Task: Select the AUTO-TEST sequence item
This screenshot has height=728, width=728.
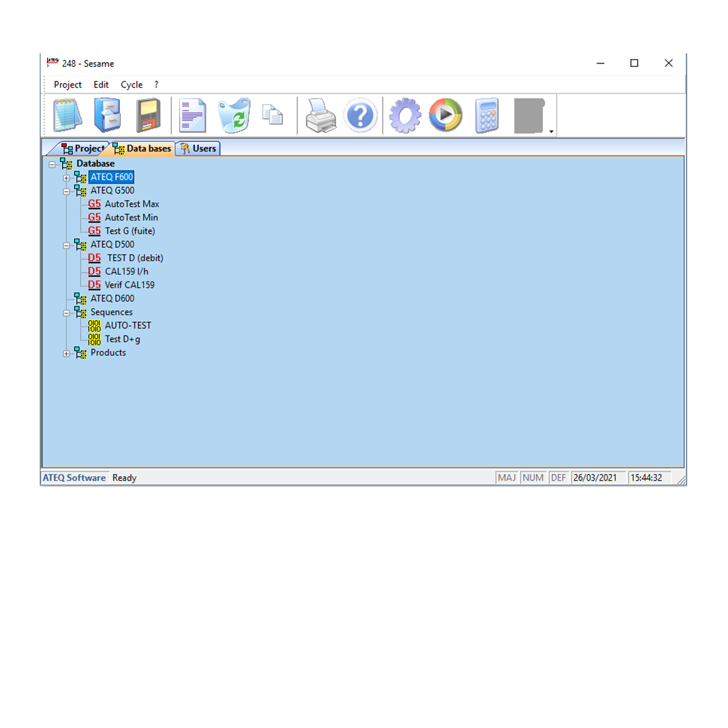Action: [127, 326]
